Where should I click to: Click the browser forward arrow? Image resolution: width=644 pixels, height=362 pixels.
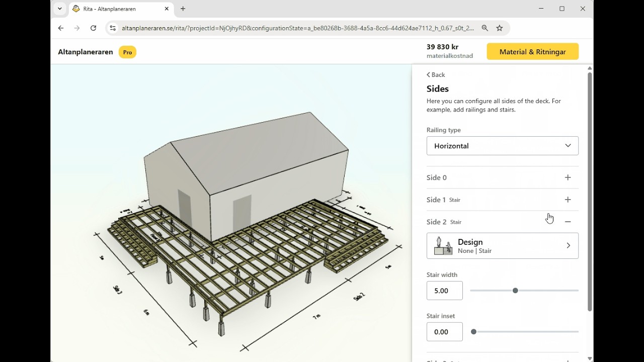tap(77, 28)
